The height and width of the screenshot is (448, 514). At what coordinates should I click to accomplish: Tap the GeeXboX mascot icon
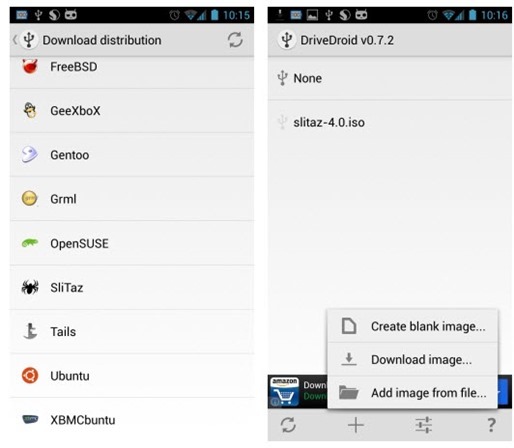30,110
